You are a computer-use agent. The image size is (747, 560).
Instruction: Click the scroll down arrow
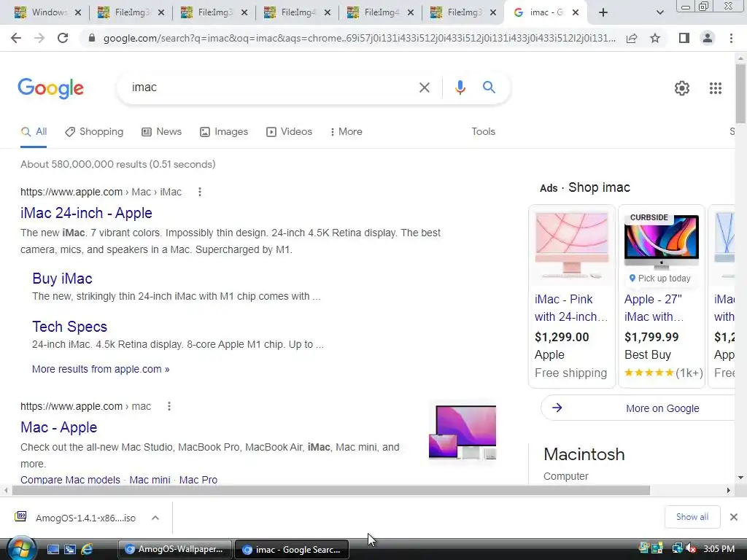(x=740, y=477)
